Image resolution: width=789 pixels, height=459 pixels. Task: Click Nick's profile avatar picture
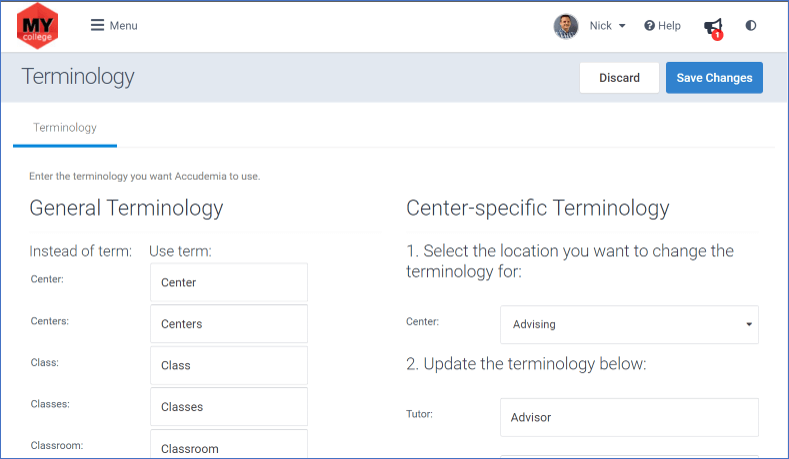566,26
